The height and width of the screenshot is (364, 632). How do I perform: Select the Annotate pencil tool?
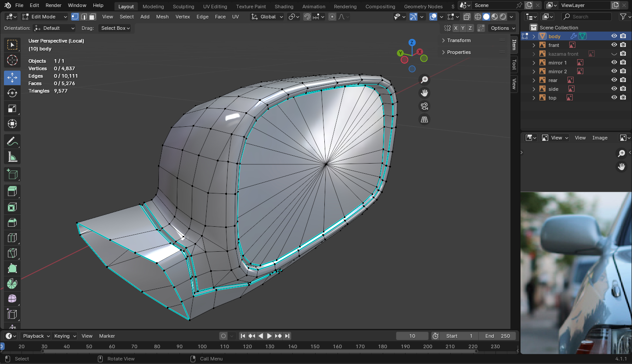[12, 141]
